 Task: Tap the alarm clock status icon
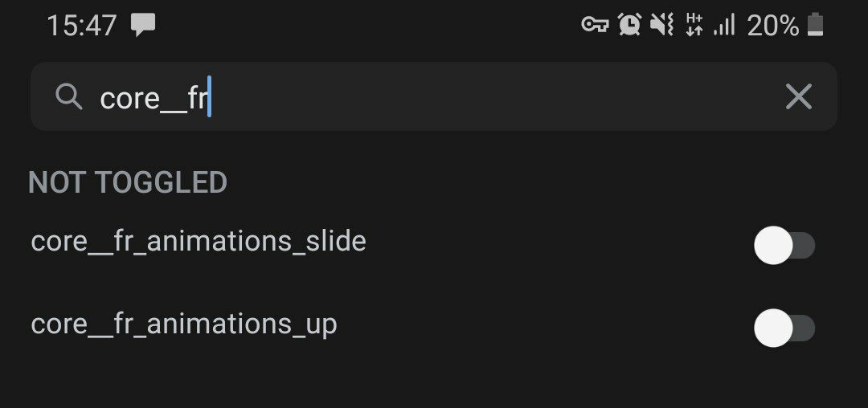pyautogui.click(x=630, y=25)
